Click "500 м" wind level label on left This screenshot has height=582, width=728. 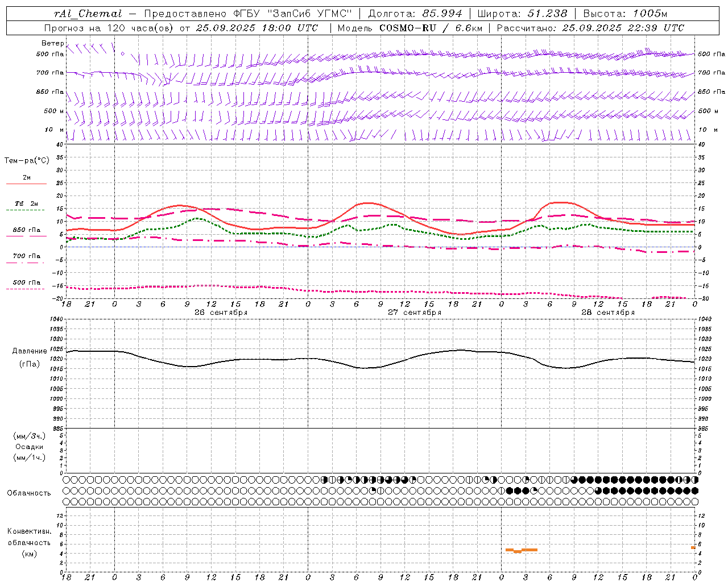(54, 111)
